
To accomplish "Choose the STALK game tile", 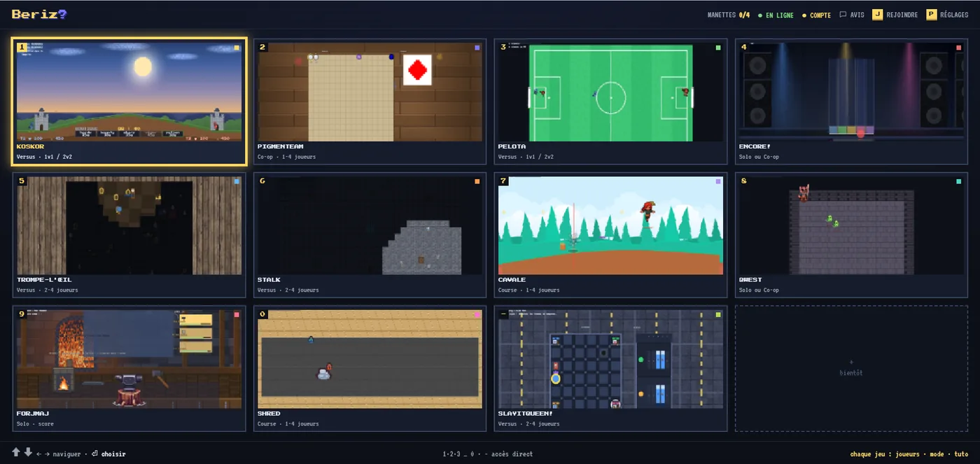I will (x=370, y=235).
